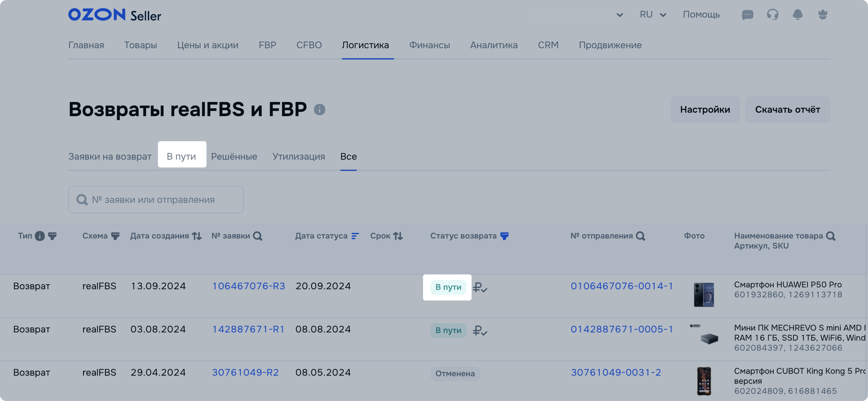Image resolution: width=868 pixels, height=401 pixels.
Task: Open Статус возврата filter icon
Action: pyautogui.click(x=505, y=236)
